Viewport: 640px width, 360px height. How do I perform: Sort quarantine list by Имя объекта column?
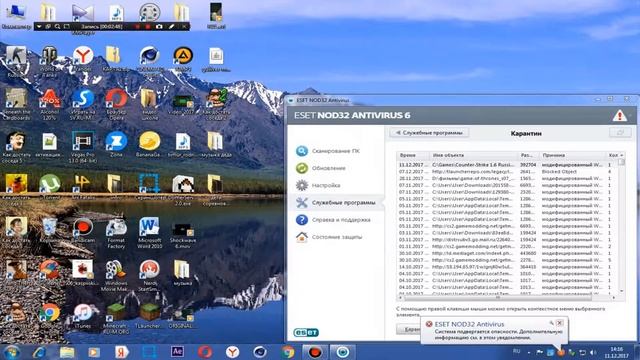click(473, 155)
